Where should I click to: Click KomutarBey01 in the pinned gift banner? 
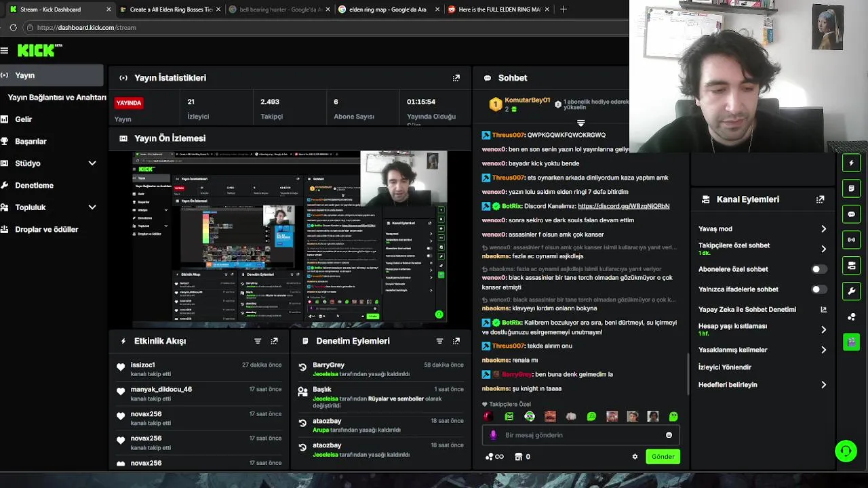tap(527, 100)
